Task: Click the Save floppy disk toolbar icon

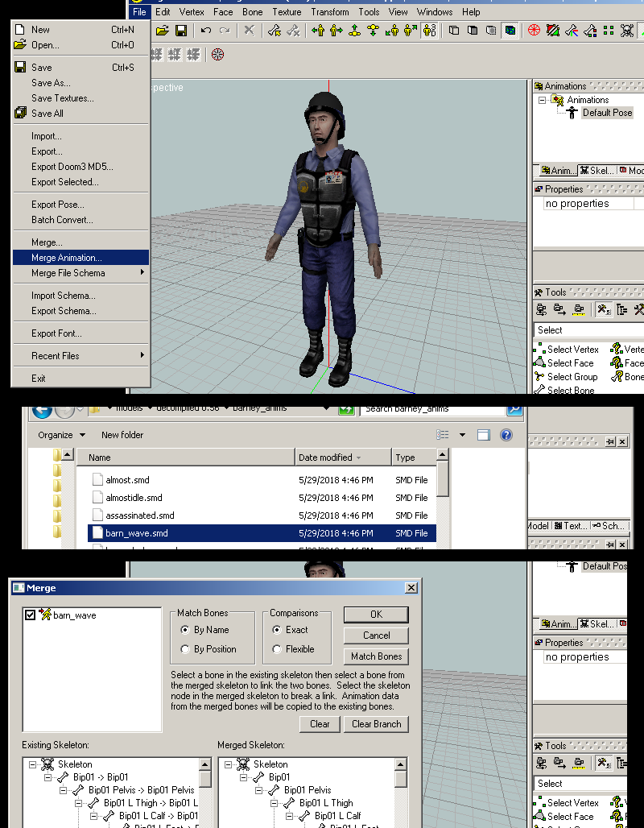Action: pos(181,31)
